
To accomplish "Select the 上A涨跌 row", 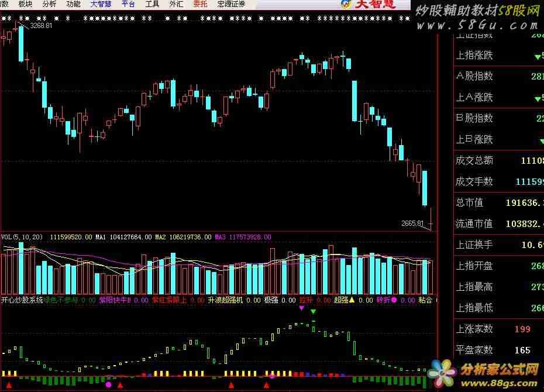I will [x=499, y=98].
